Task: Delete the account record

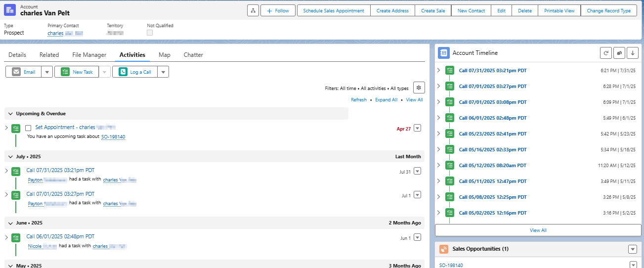Action: (x=525, y=10)
